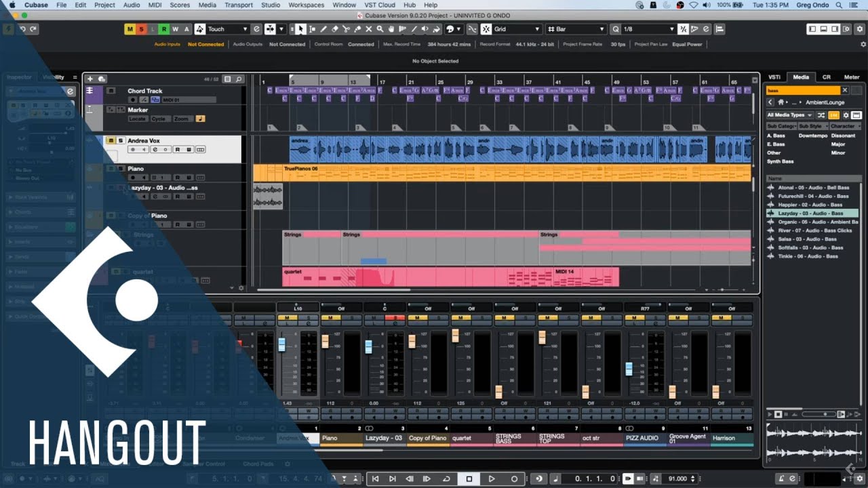Click the media preview volume slider

pos(818,414)
